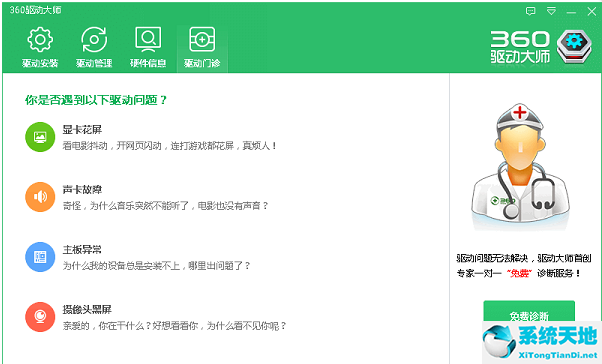
Task: Click the red 免费 text in sidebar
Action: pos(519,273)
